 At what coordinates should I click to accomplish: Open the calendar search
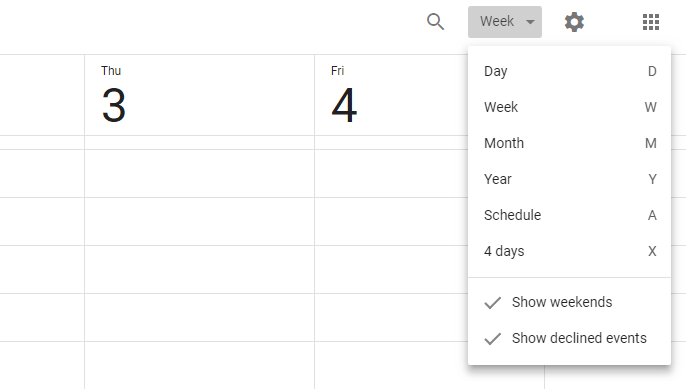click(435, 21)
